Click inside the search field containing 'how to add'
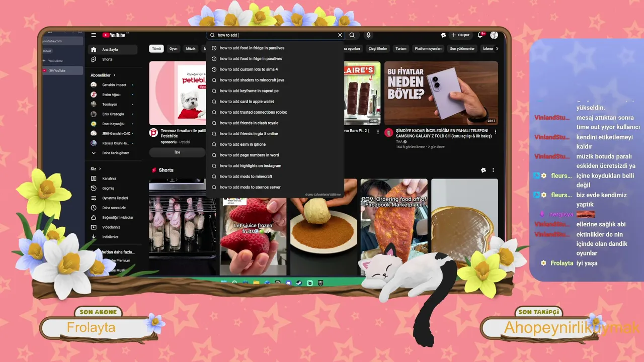This screenshot has height=362, width=644. (x=276, y=35)
